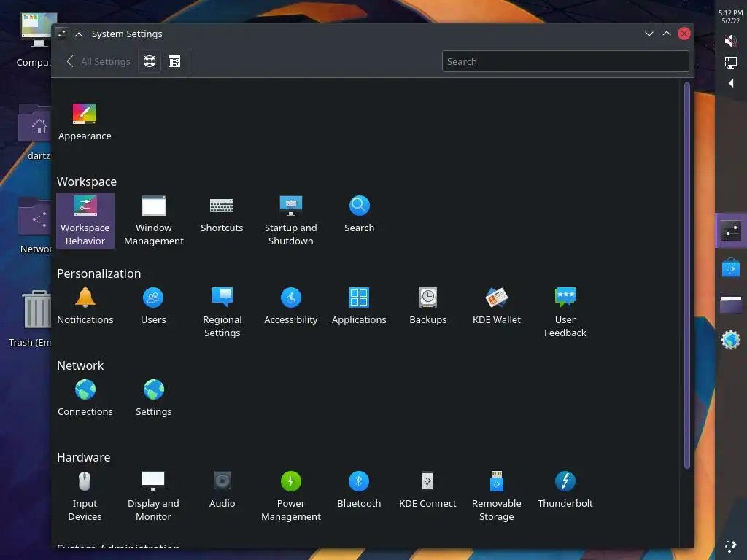Open the Network Settings module
This screenshot has height=560, width=747.
[x=153, y=398]
